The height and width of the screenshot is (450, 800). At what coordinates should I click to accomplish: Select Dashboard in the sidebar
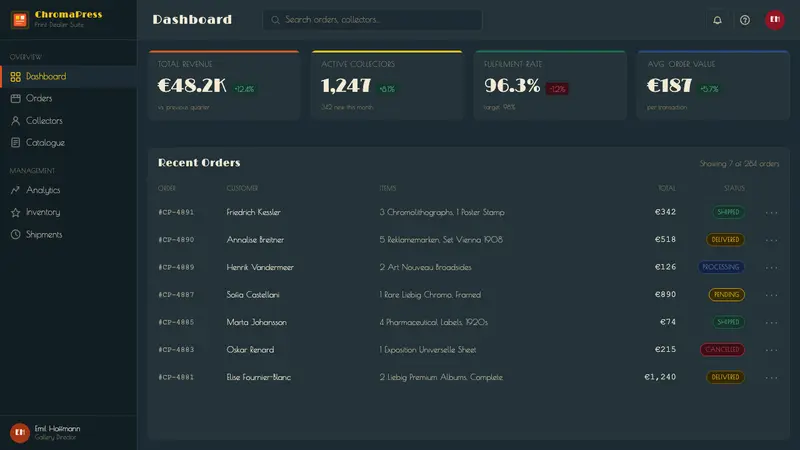point(68,77)
